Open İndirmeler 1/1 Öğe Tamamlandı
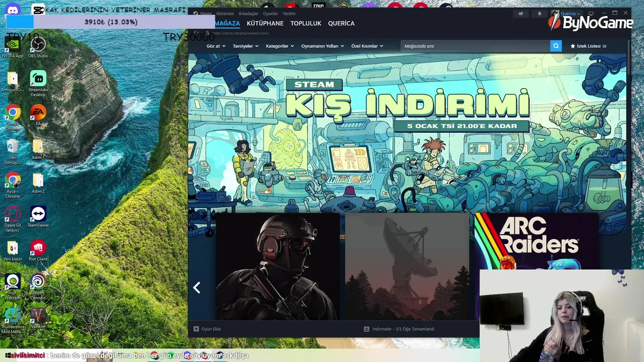The image size is (644, 362). pos(399,329)
